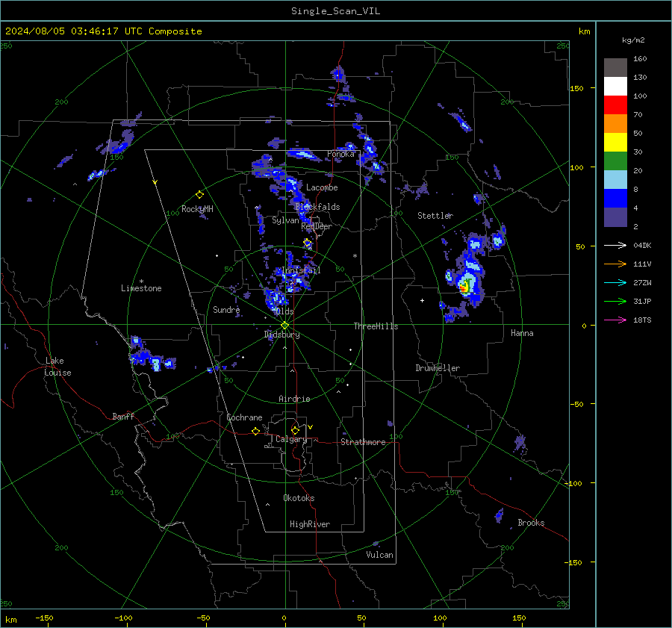Click the orange 111V arrow in legend
672x628 pixels.
coord(615,264)
